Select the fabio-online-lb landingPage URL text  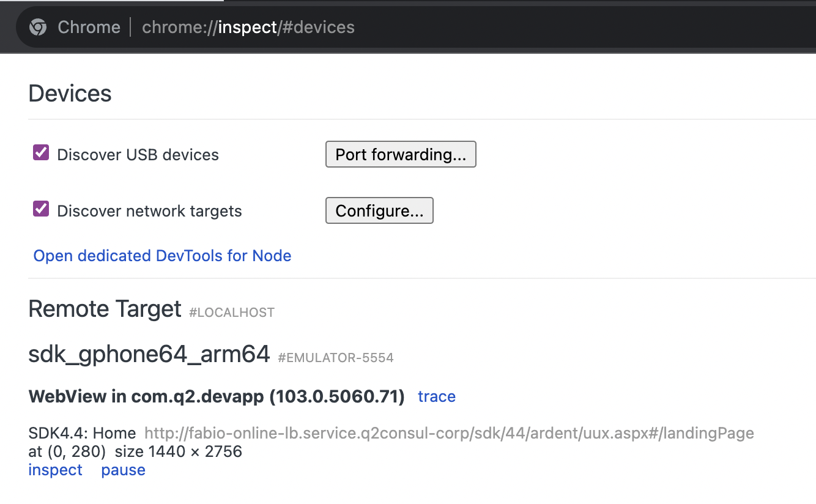click(x=449, y=434)
